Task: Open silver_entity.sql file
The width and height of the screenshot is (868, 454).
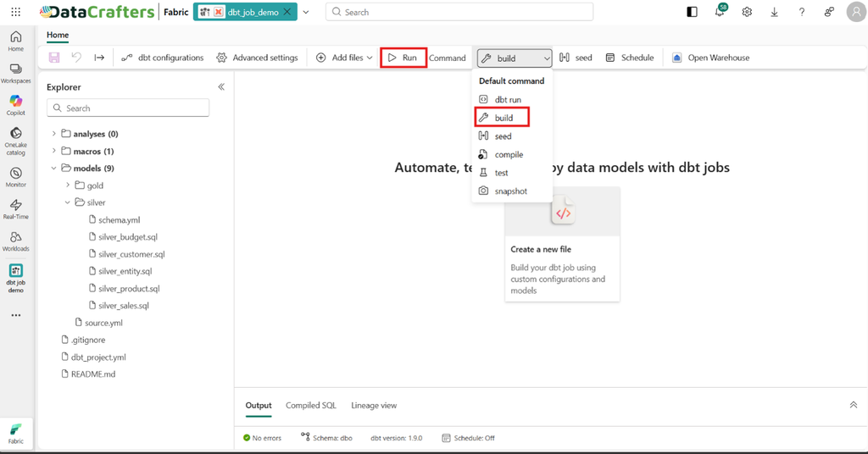Action: pos(120,271)
